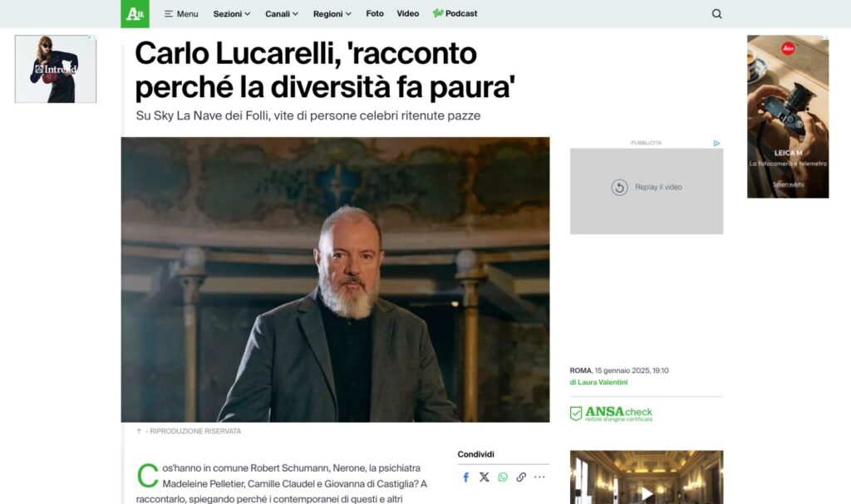
Task: Open the ANSA.it home logo
Action: pyautogui.click(x=135, y=13)
